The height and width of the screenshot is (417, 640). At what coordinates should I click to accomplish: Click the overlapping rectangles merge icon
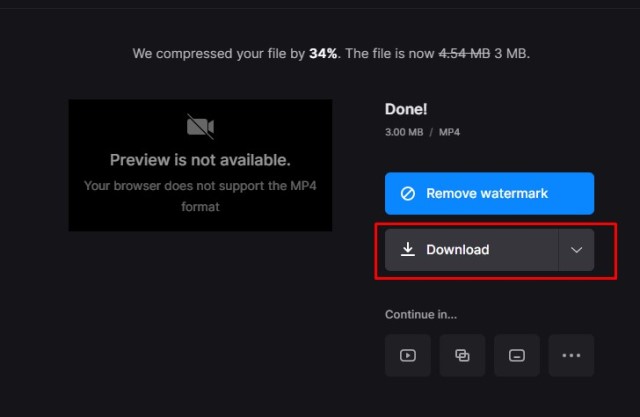click(x=462, y=355)
